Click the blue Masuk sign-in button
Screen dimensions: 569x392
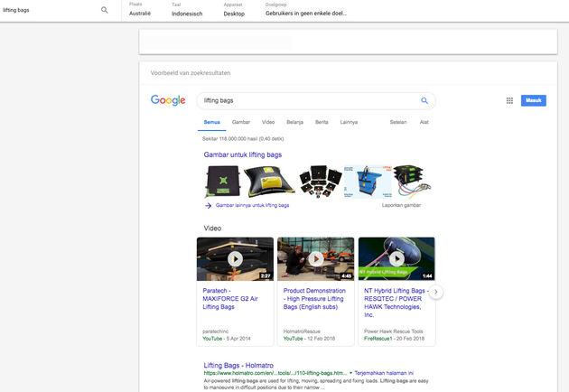pos(534,100)
